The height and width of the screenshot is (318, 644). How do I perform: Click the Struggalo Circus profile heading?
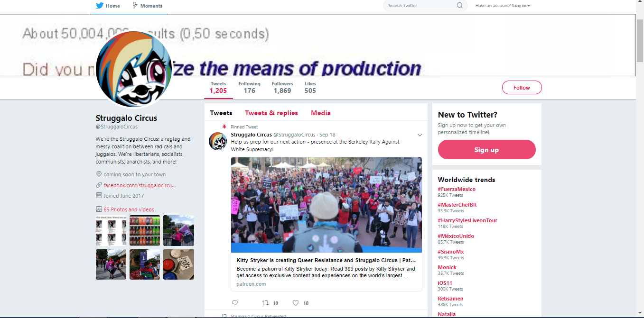pyautogui.click(x=126, y=118)
